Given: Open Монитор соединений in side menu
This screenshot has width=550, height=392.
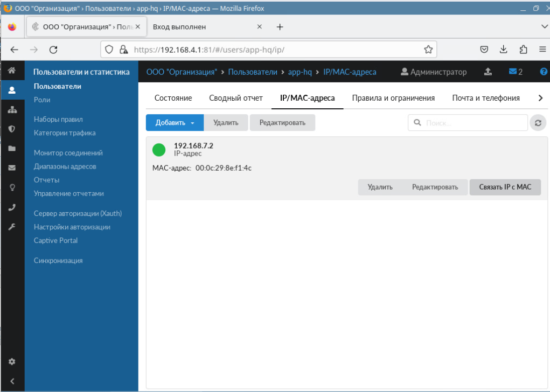Looking at the screenshot, I should point(68,153).
